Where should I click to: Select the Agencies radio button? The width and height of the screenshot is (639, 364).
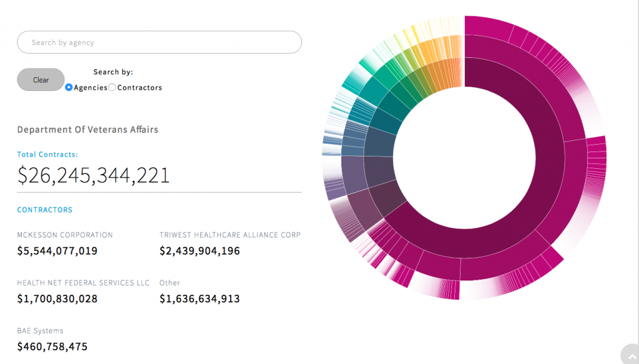[x=69, y=88]
